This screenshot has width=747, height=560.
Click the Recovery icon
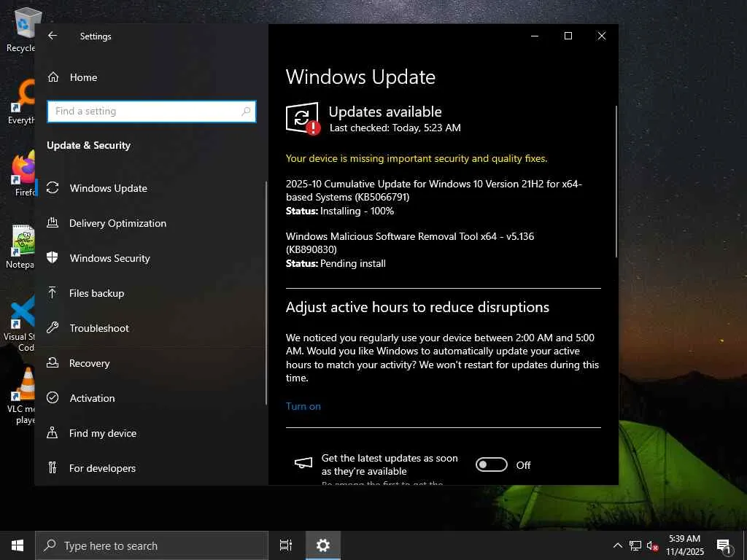53,362
